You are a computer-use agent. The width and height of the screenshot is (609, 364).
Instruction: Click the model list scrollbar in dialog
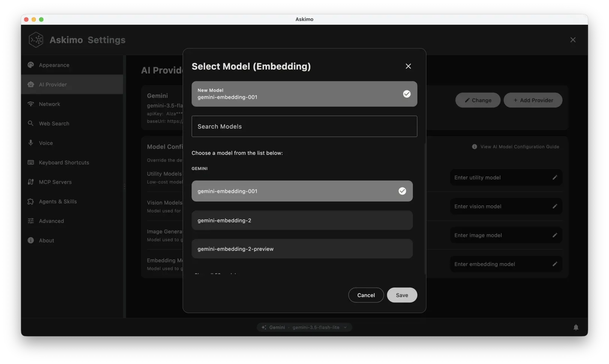click(x=424, y=208)
